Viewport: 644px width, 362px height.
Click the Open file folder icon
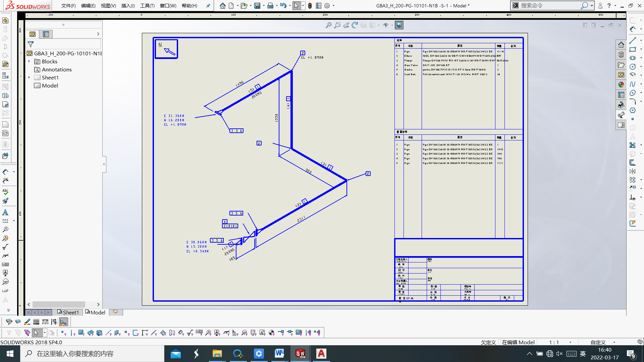click(x=244, y=6)
